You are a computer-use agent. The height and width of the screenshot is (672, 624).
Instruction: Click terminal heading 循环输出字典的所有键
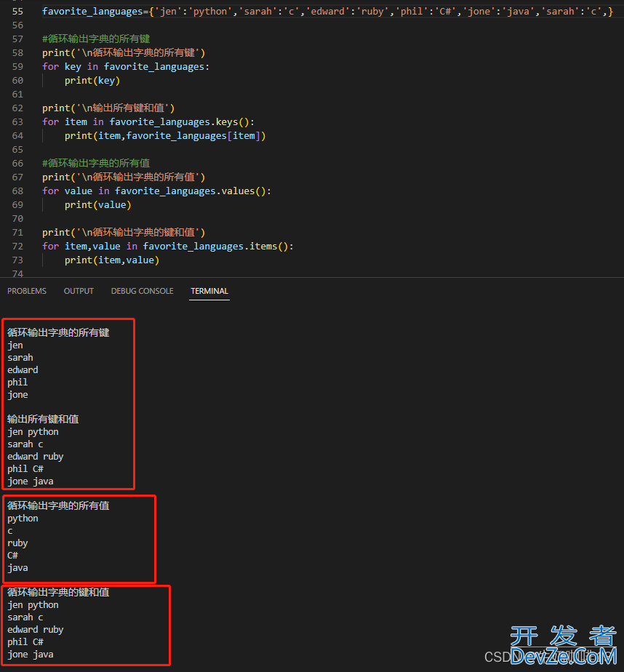coord(58,332)
